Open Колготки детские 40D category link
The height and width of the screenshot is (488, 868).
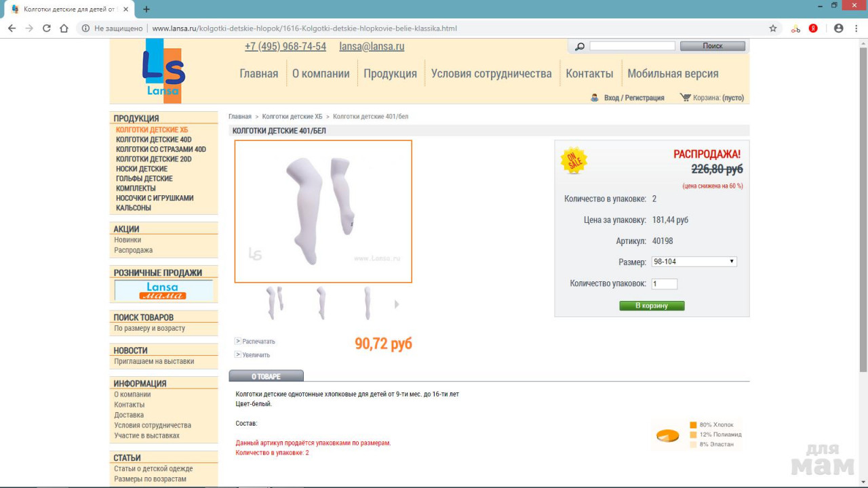tap(153, 140)
